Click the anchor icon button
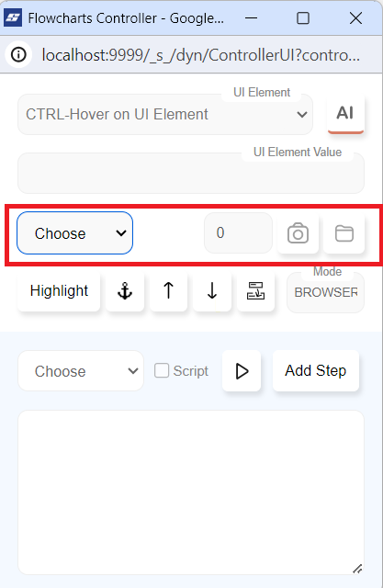This screenshot has width=383, height=588. [x=125, y=291]
